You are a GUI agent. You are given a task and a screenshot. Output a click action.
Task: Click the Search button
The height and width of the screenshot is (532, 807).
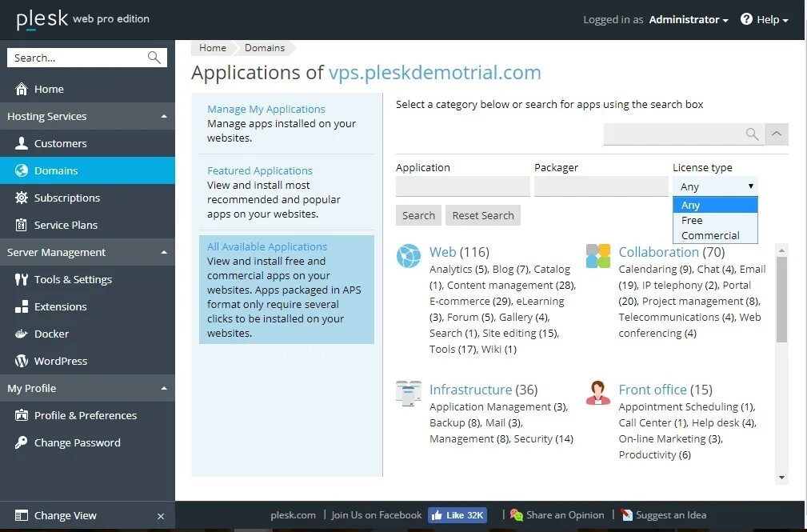418,215
